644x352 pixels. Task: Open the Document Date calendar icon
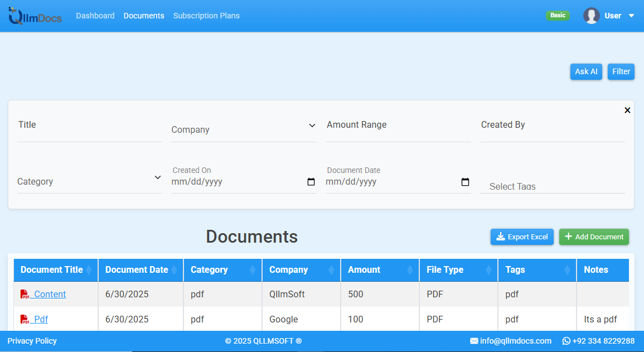click(465, 181)
